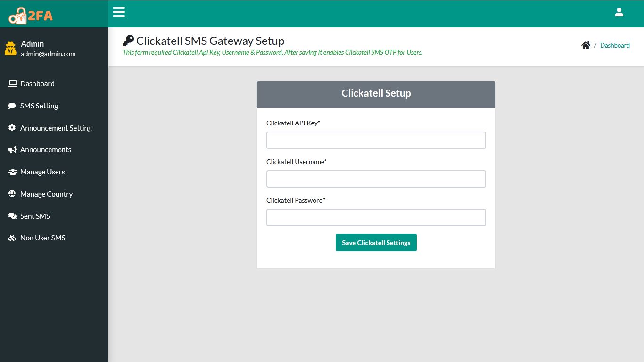Go to Manage Country in sidebar
Viewport: 644px width, 362px height.
[46, 194]
